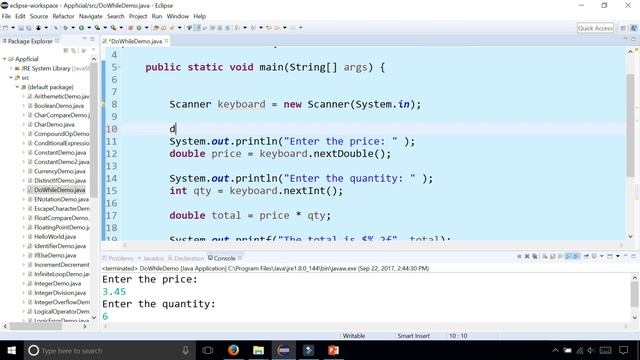Collapse the (default package) node

coord(17,87)
